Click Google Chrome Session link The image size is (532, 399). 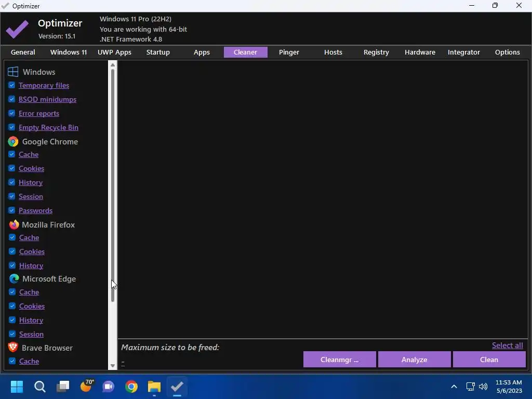click(31, 196)
